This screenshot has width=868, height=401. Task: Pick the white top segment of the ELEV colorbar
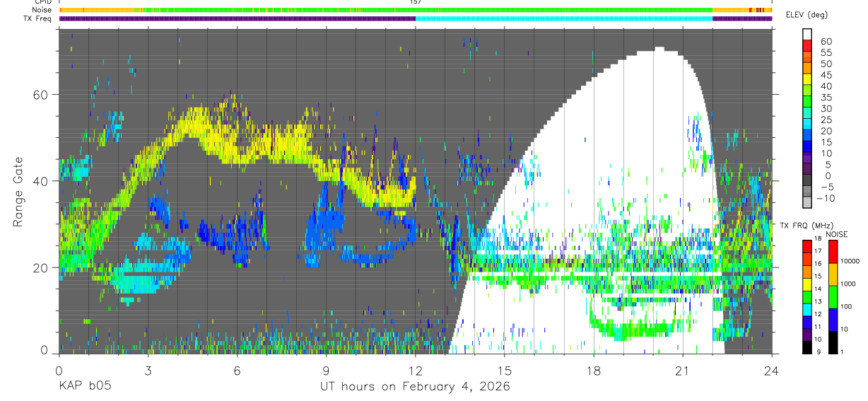(807, 35)
